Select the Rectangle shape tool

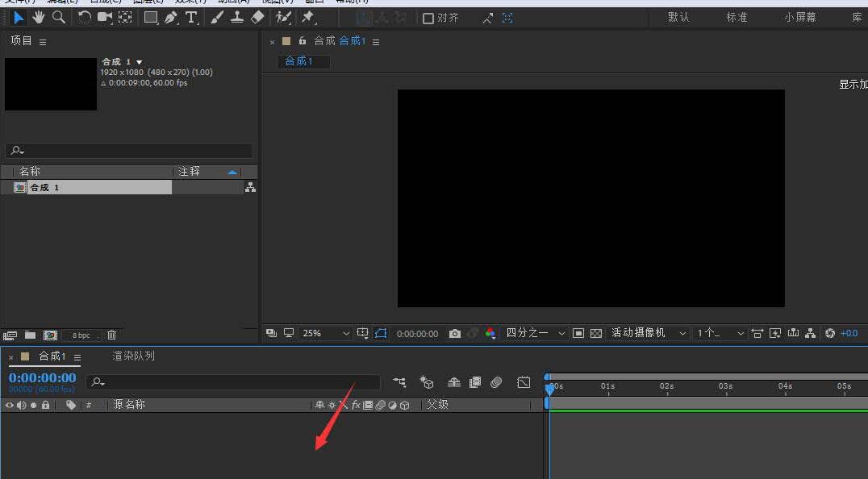tap(151, 18)
